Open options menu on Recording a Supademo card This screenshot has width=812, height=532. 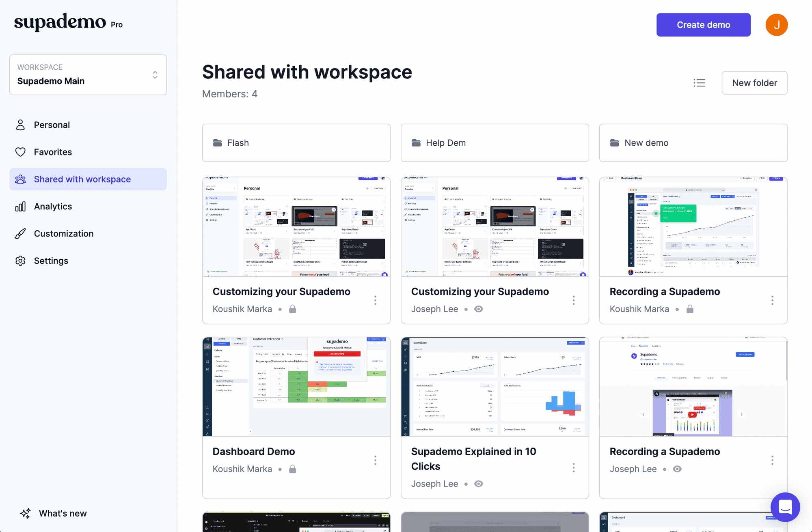(773, 300)
